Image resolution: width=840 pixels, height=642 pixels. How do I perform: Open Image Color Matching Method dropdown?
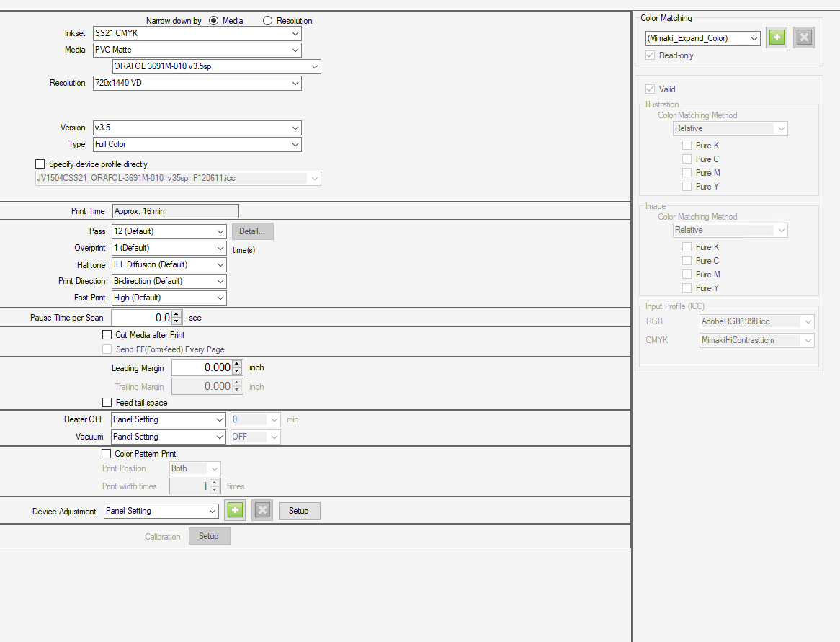click(x=730, y=230)
